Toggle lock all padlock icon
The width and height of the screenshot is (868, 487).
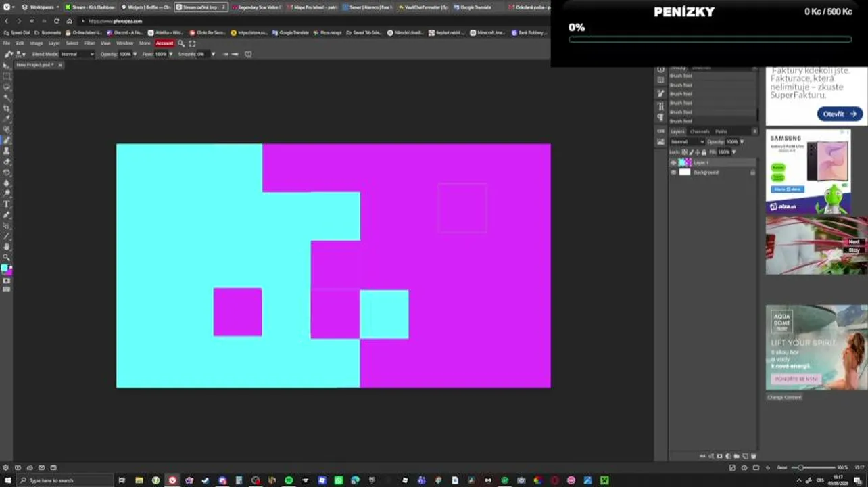704,152
